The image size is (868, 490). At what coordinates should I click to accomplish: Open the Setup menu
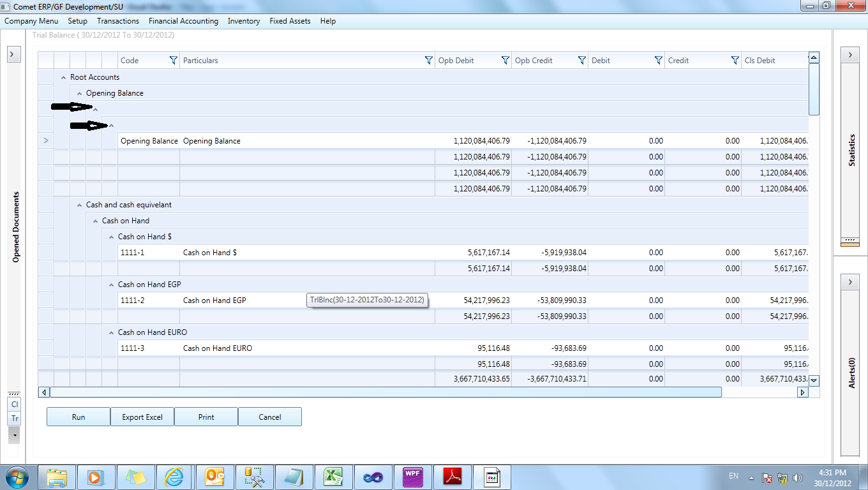(78, 21)
